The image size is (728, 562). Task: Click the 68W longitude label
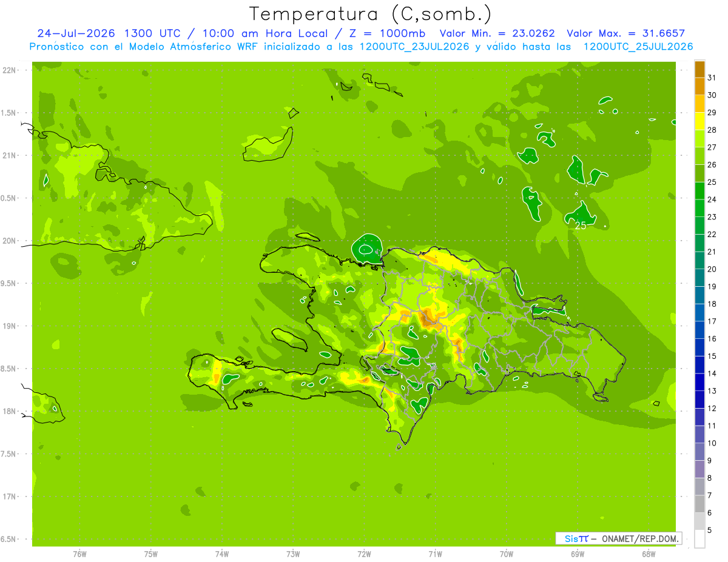[x=649, y=554]
